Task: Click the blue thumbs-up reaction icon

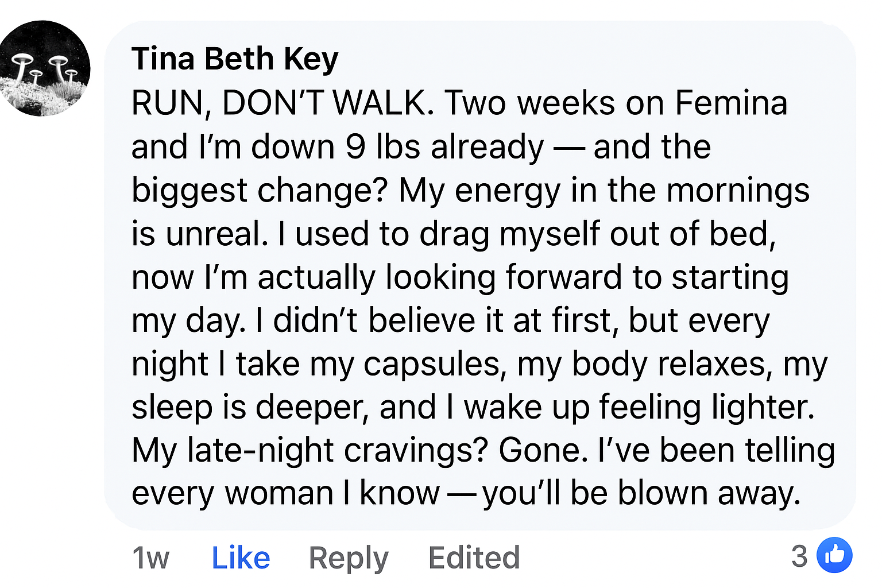Action: (x=834, y=555)
